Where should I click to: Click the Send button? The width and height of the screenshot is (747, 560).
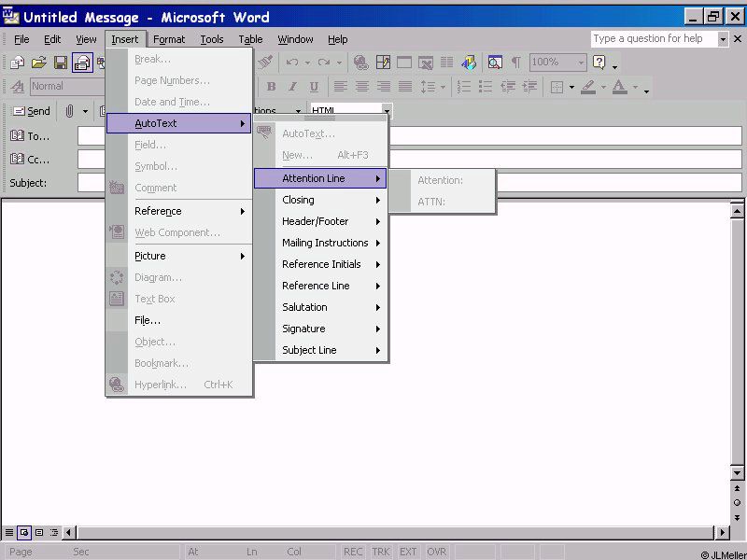30,111
